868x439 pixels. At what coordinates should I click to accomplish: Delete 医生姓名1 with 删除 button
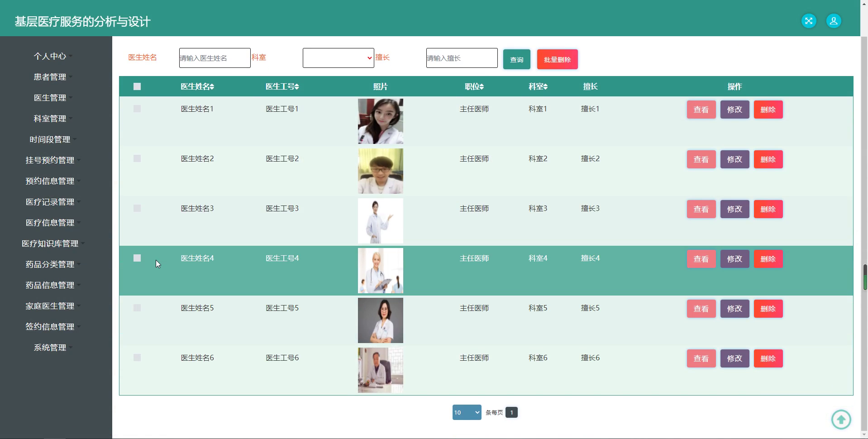click(768, 110)
